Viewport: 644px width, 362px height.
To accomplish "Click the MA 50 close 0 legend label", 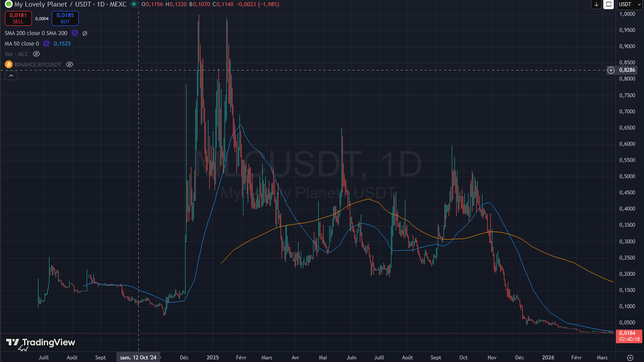I will (22, 43).
